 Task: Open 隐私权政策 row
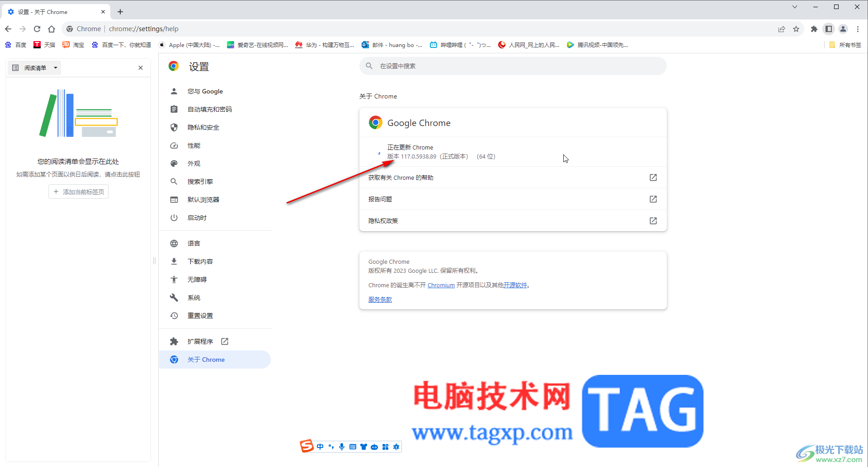click(x=513, y=221)
